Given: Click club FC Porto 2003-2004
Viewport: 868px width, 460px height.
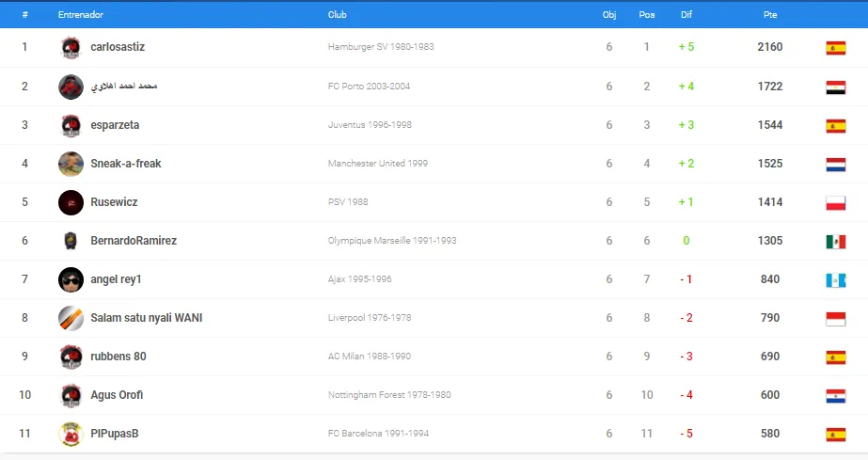Looking at the screenshot, I should tap(369, 87).
